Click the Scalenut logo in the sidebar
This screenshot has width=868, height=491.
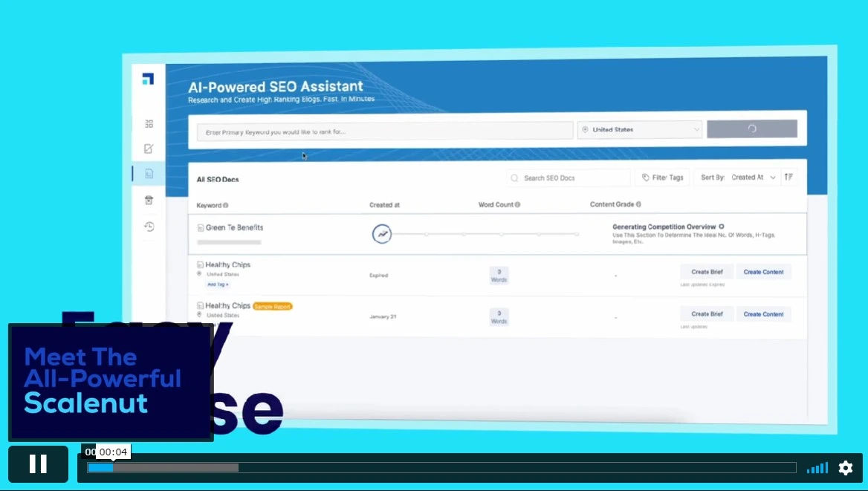click(x=148, y=79)
